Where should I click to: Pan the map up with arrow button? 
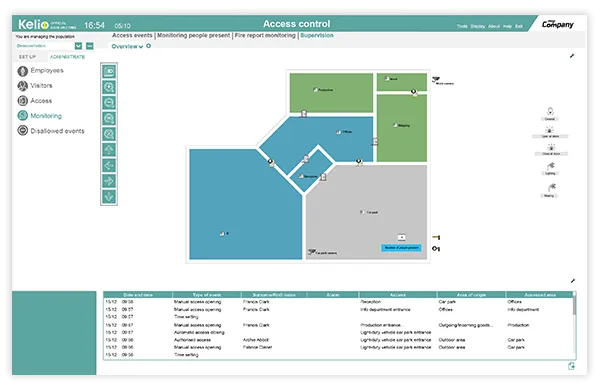pyautogui.click(x=109, y=150)
